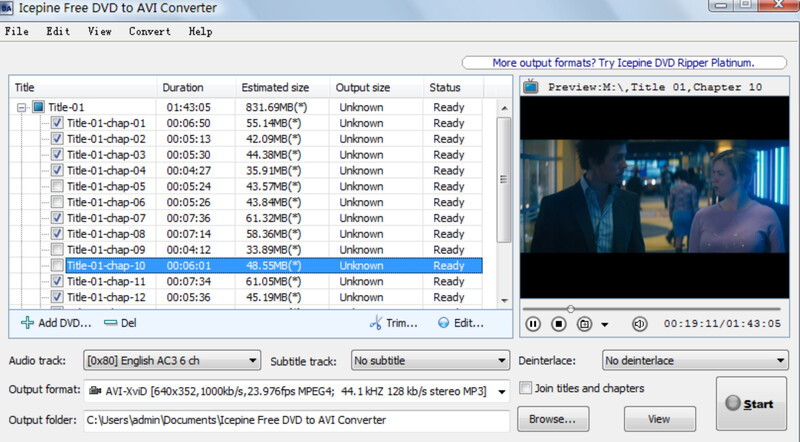
Task: Select the Title-01-chap-12 row
Action: [x=274, y=297]
